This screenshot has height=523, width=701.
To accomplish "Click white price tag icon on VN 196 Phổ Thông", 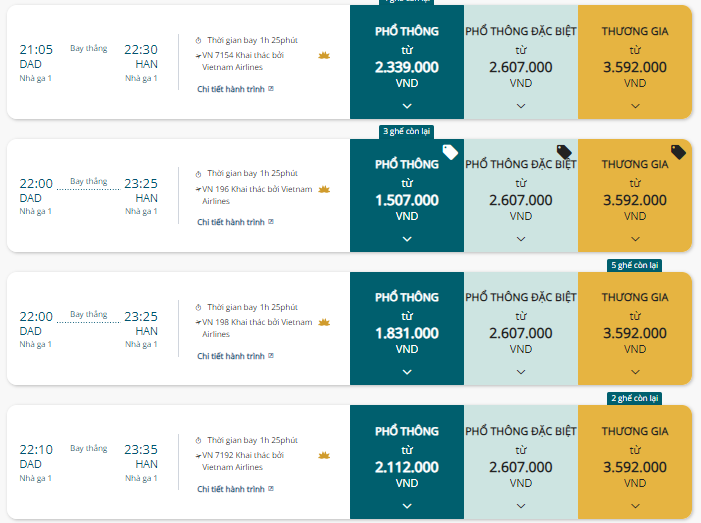I will pos(450,152).
